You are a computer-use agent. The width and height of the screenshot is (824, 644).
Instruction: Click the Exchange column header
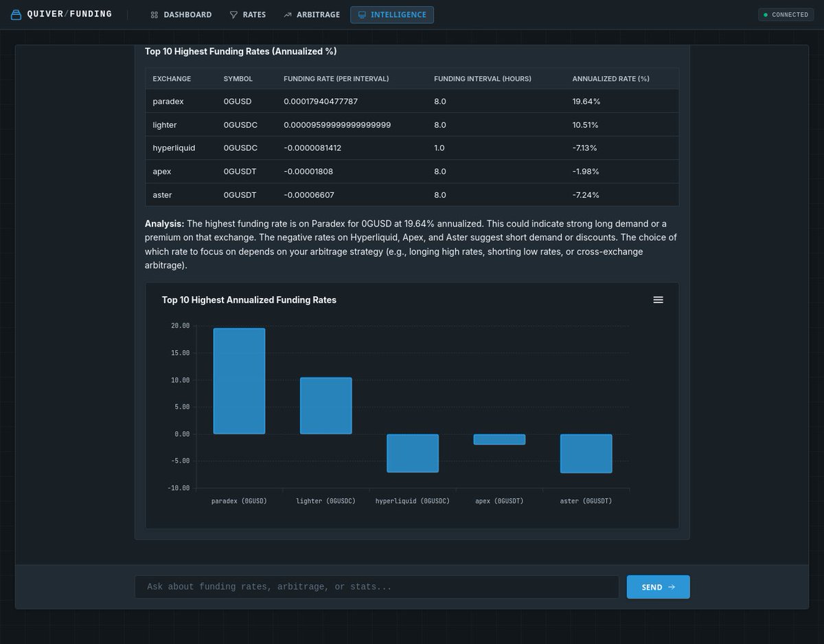171,78
